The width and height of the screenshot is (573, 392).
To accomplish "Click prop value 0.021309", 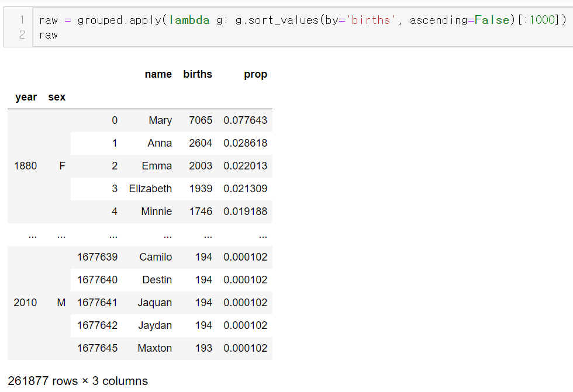I will 245,189.
